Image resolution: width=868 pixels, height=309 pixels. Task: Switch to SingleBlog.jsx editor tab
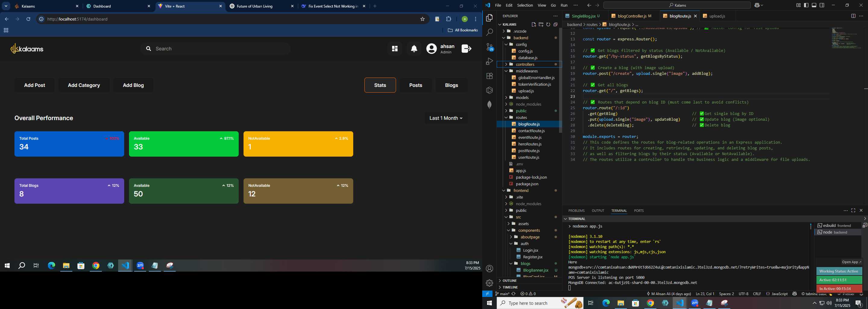pos(585,16)
